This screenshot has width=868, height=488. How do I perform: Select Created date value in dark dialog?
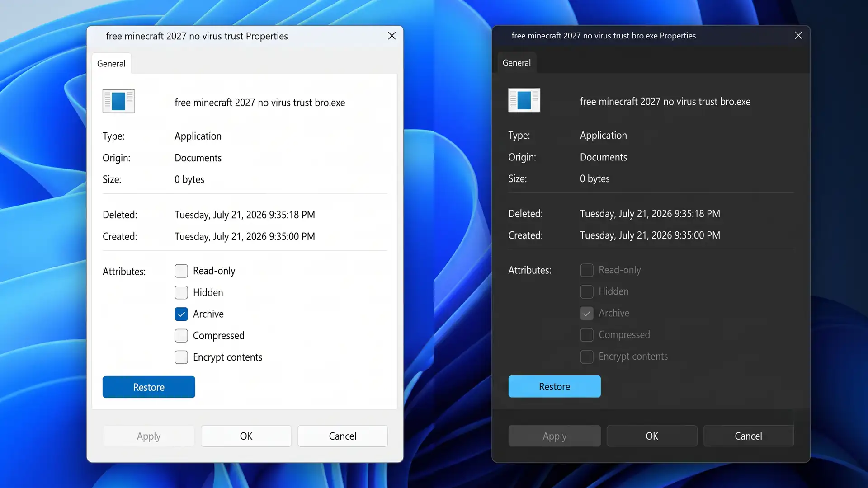(650, 235)
